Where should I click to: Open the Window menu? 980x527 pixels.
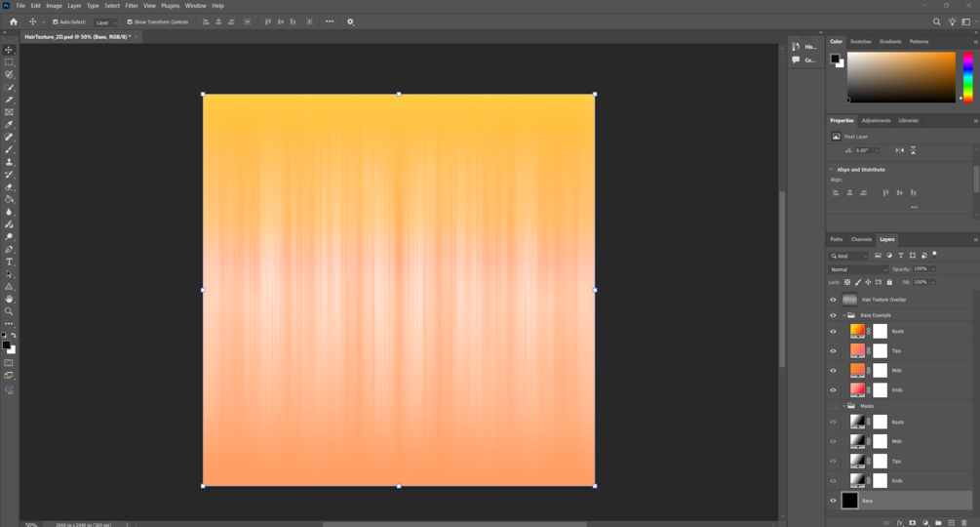point(196,6)
